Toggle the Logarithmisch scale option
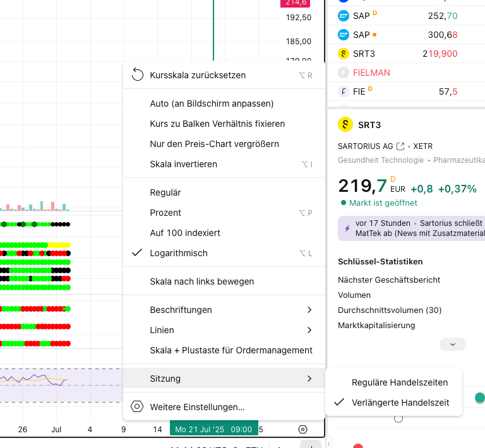 178,253
